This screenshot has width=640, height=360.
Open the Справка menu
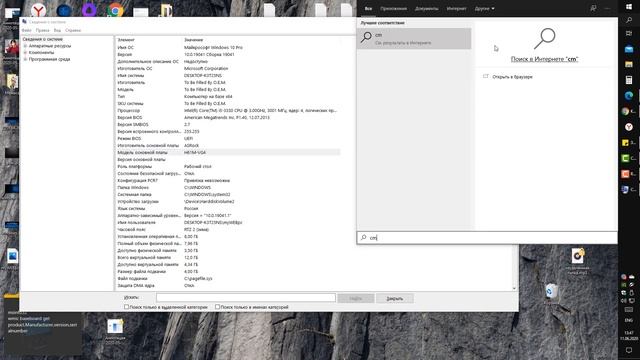tap(73, 30)
